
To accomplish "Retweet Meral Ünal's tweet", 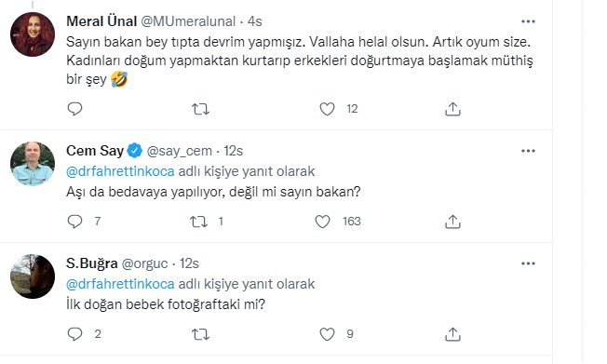I will tap(200, 110).
